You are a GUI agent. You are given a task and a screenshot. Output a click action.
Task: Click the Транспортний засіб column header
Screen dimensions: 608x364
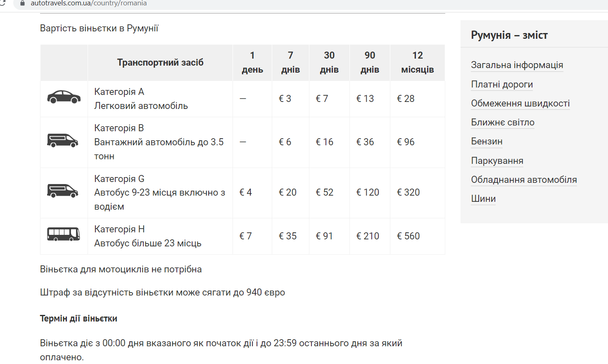160,62
